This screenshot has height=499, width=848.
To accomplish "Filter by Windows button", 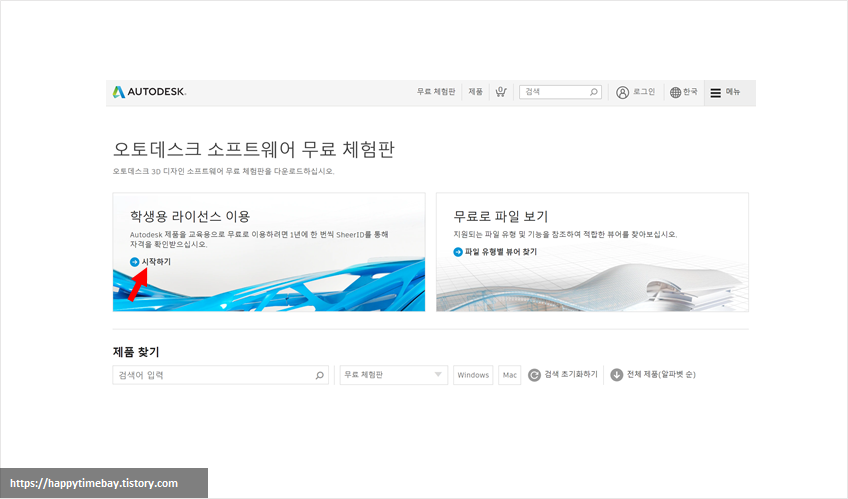I will click(473, 375).
